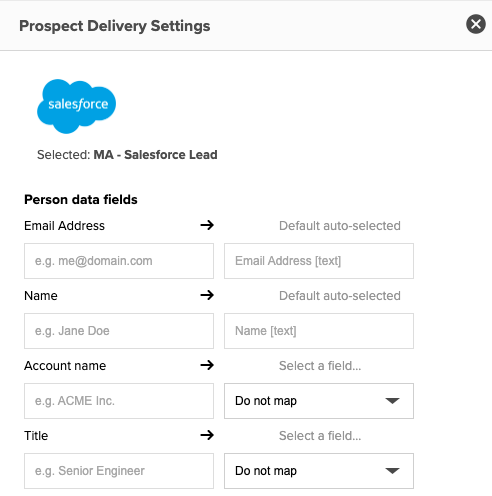Screen dimensions: 492x496
Task: Click the Salesforce cloud logo
Action: (x=76, y=106)
